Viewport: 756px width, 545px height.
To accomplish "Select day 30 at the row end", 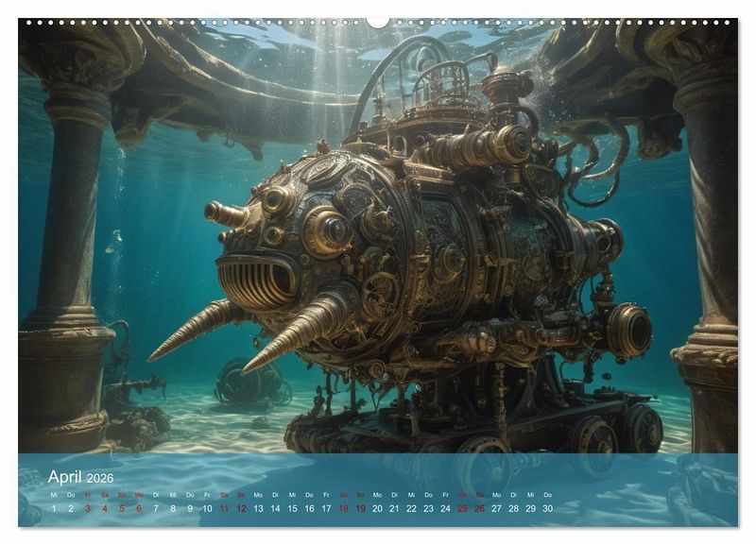I will point(547,508).
